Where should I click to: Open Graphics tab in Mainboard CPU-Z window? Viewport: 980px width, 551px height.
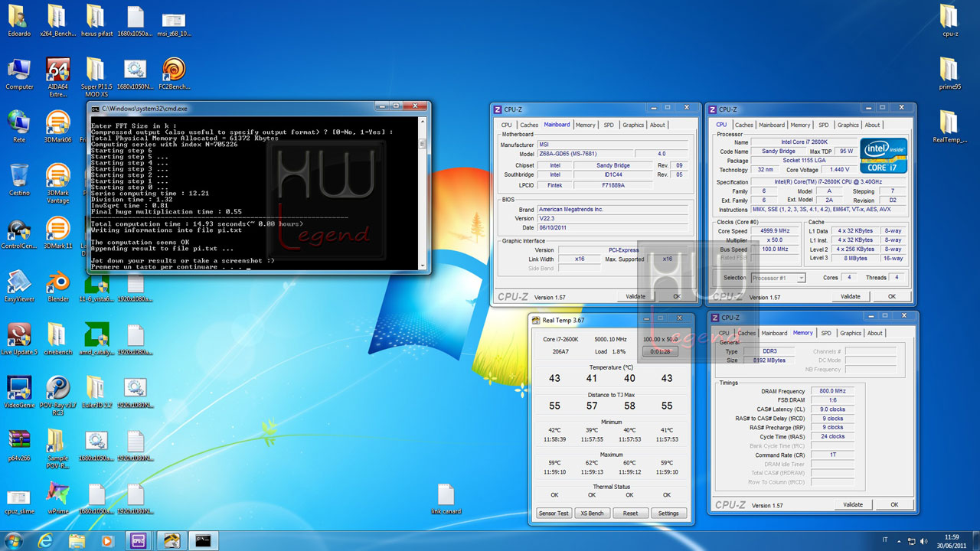633,125
